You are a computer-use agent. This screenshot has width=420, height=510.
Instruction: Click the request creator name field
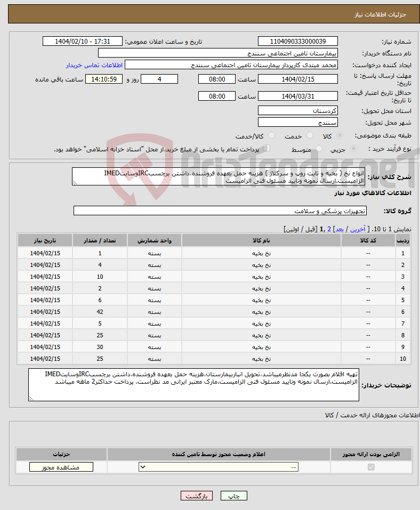pos(231,64)
